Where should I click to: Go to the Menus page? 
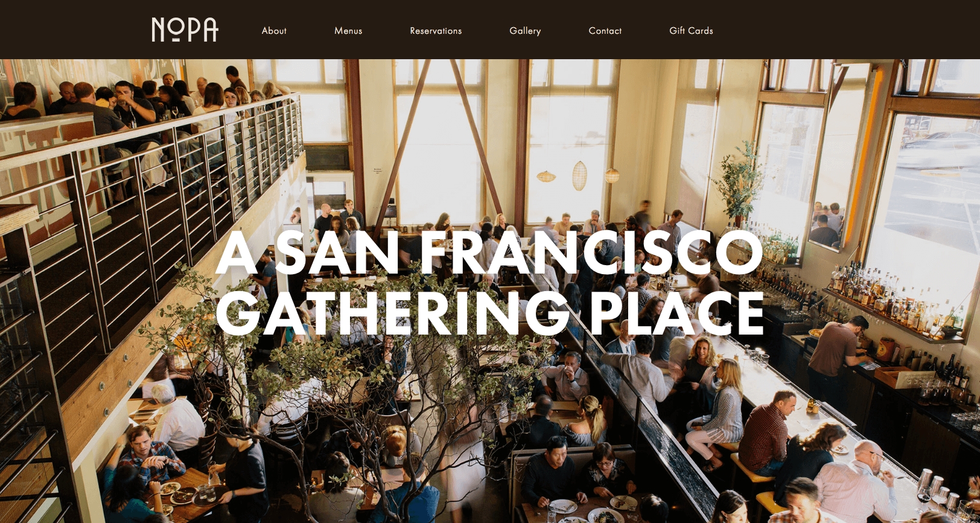click(348, 31)
